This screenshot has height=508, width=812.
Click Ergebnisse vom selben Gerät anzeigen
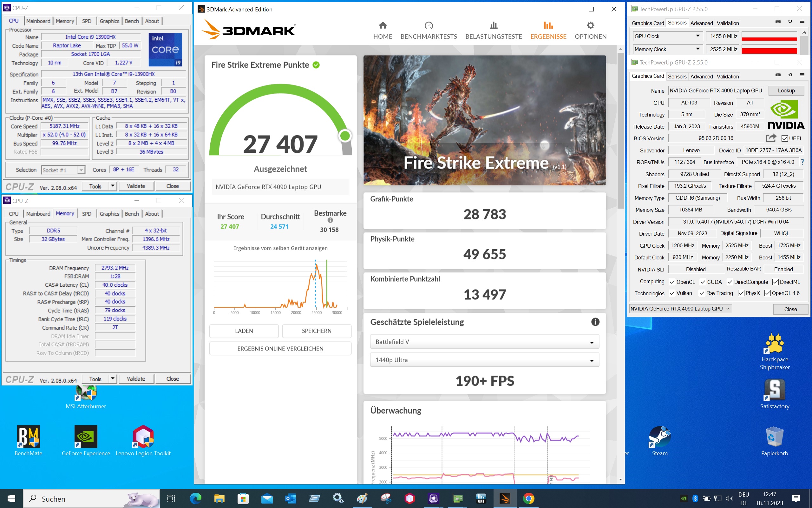click(280, 248)
